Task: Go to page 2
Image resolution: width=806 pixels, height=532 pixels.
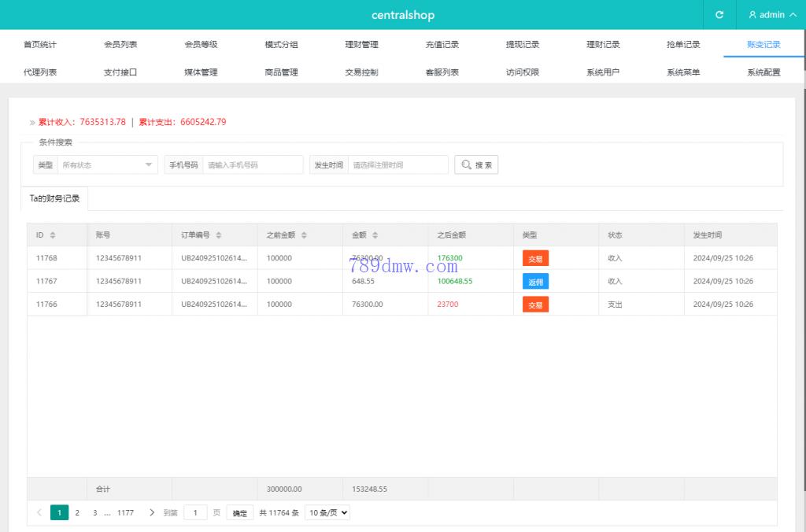Action: 77,512
